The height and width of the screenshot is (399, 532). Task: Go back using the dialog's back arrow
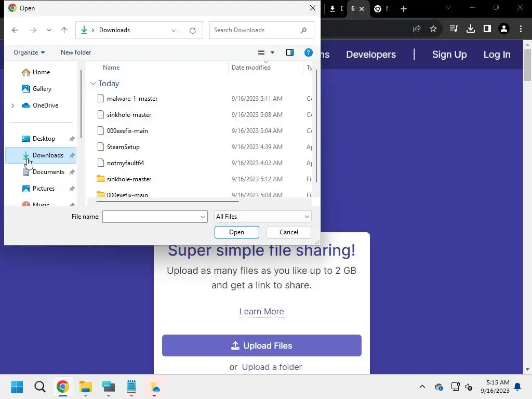pos(15,30)
